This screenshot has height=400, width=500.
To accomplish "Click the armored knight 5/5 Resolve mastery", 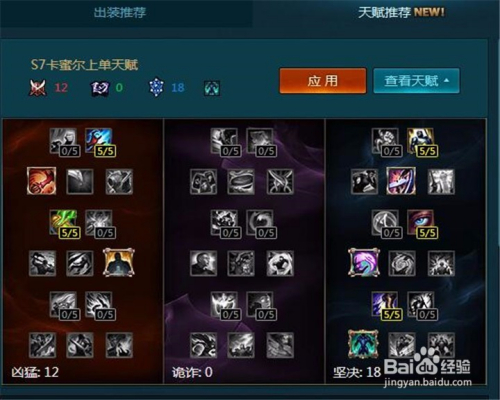I will click(x=421, y=141).
